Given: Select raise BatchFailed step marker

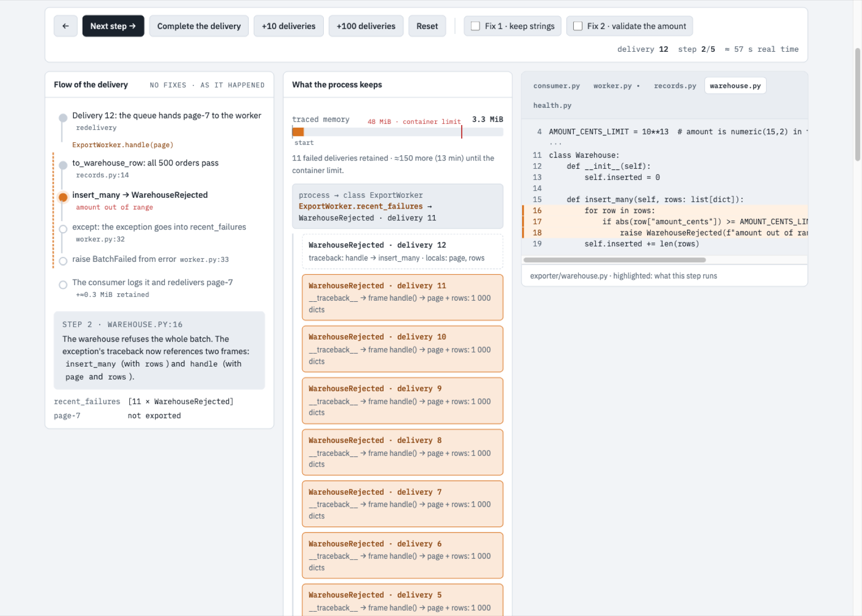Looking at the screenshot, I should [63, 261].
